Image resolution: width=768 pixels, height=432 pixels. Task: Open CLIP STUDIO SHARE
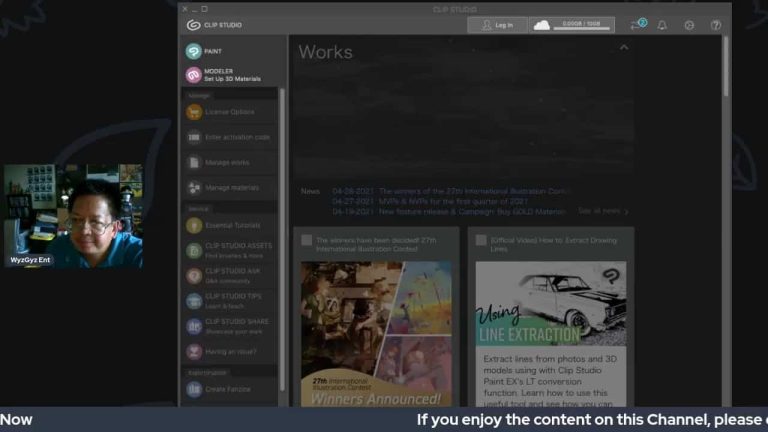pos(236,325)
